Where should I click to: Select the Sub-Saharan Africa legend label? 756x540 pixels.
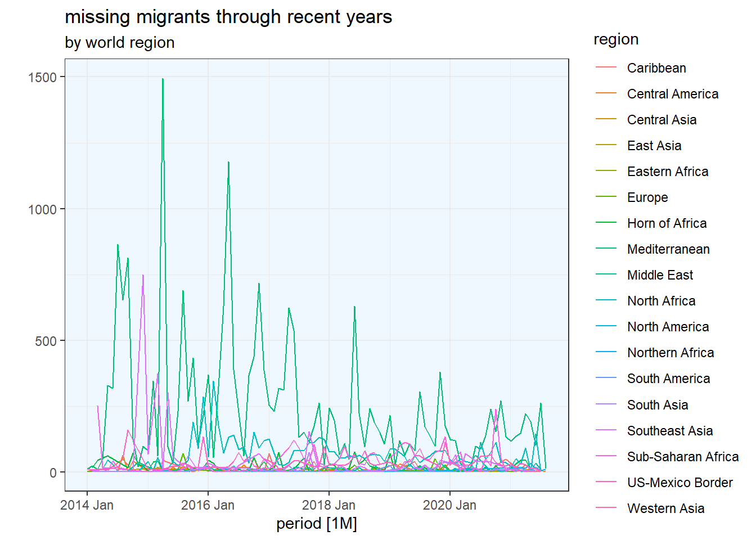[x=682, y=457]
